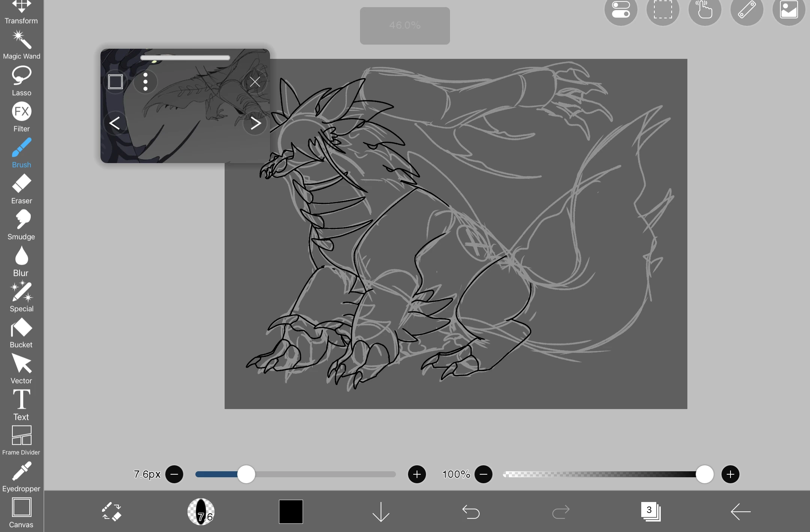The width and height of the screenshot is (810, 532).
Task: Open the Frame Divider tool
Action: [x=21, y=438]
